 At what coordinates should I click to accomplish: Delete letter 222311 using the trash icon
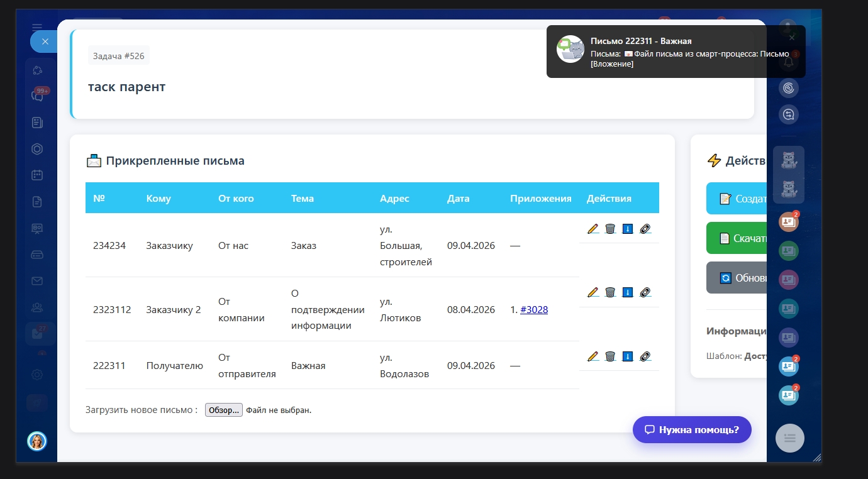click(x=610, y=356)
